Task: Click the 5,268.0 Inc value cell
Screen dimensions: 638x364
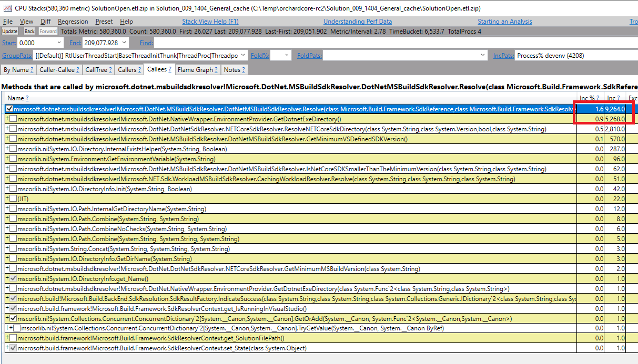Action: [615, 119]
